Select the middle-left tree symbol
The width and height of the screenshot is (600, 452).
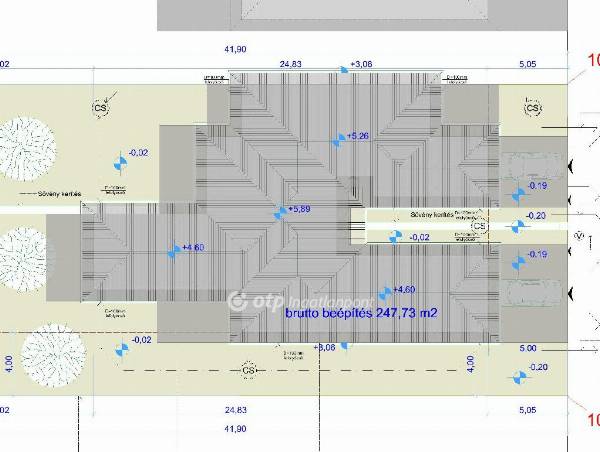pyautogui.click(x=23, y=258)
